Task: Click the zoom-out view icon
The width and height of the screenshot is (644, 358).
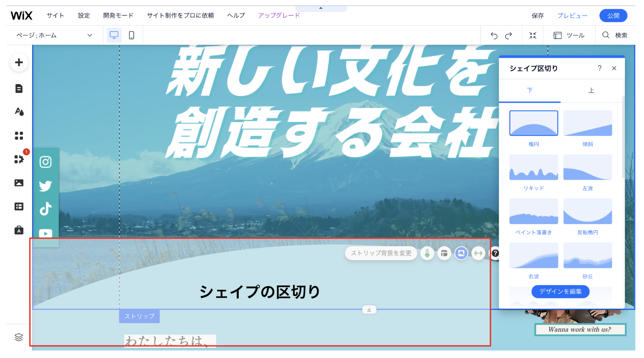Action: [x=533, y=35]
